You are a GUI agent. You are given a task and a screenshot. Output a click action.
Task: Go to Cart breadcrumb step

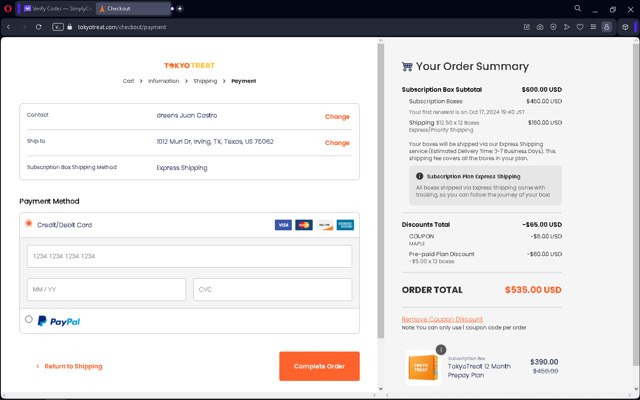(129, 81)
